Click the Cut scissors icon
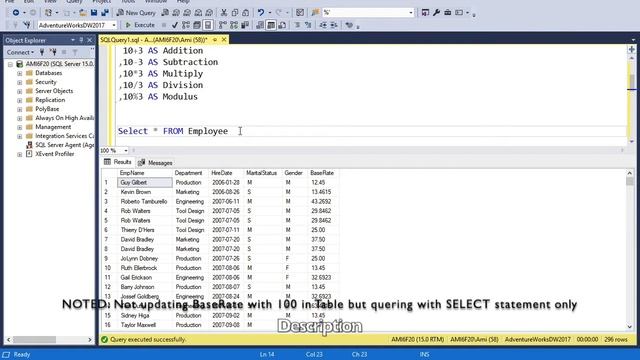The width and height of the screenshot is (640, 360). (x=224, y=13)
